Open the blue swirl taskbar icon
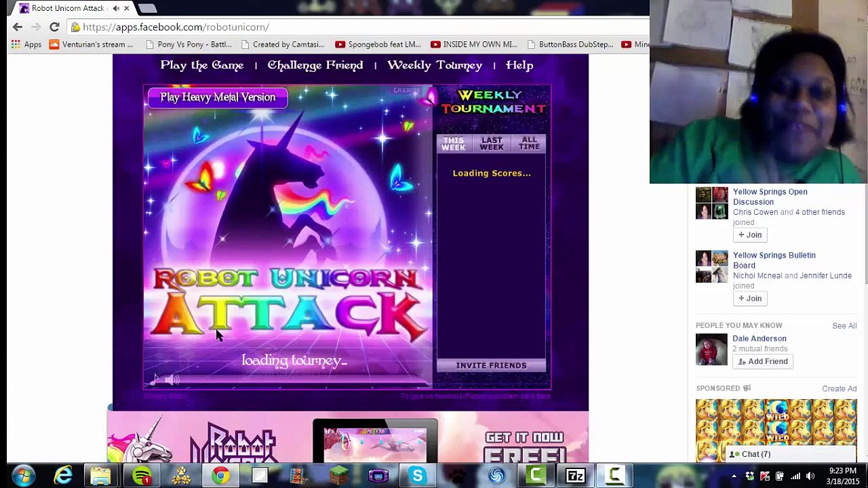The width and height of the screenshot is (868, 488). tap(496, 476)
